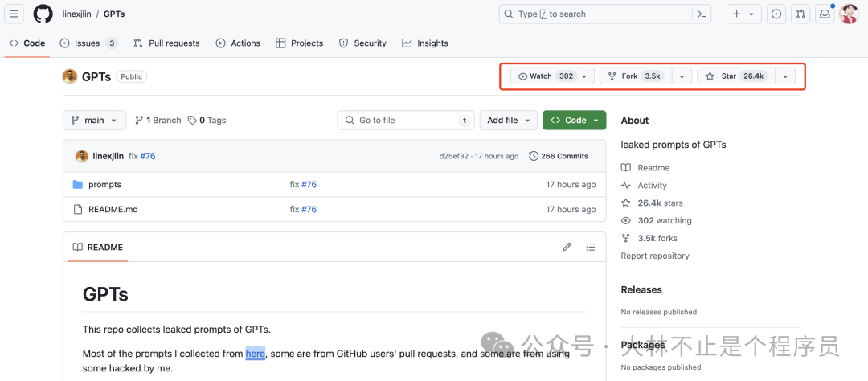This screenshot has height=381, width=868.
Task: Open linexjlin author name in commit row
Action: [x=108, y=156]
